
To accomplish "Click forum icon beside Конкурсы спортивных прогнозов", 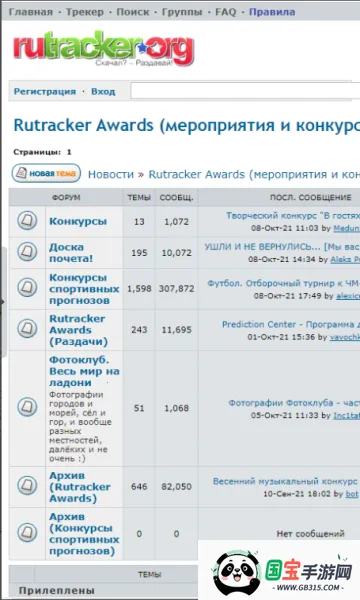I will [27, 288].
